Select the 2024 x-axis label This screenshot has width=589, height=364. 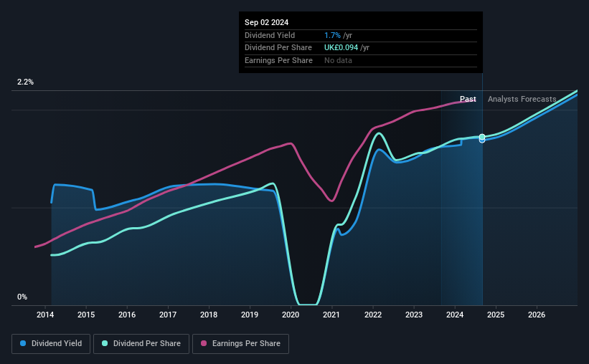click(455, 315)
